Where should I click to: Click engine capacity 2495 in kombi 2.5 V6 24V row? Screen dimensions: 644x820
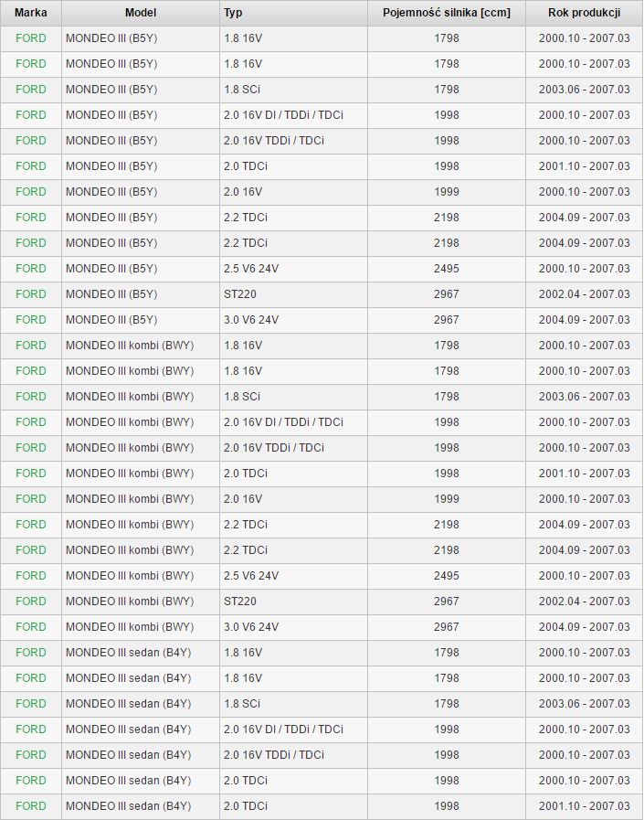click(x=447, y=576)
